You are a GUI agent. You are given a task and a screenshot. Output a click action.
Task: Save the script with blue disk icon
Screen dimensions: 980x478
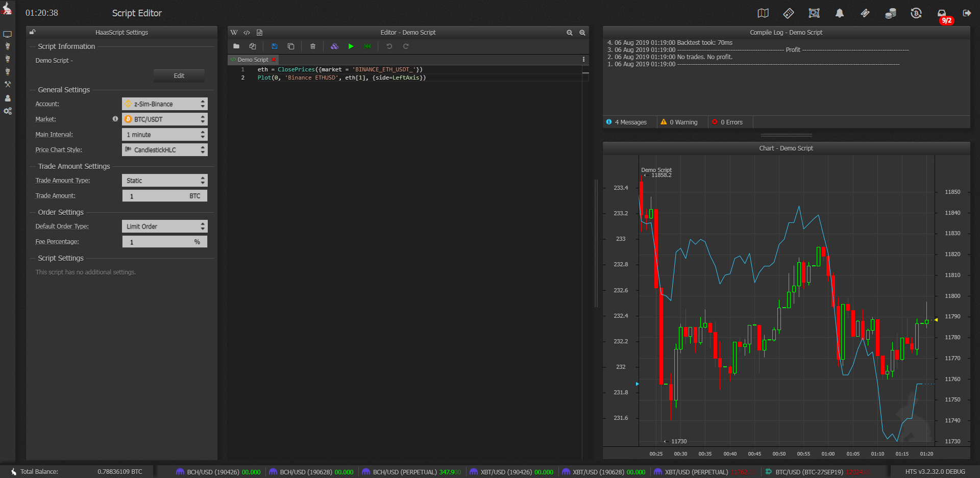[x=274, y=46]
